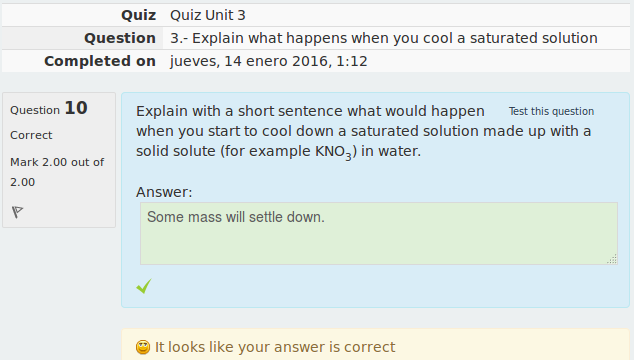Viewport: 634px width, 360px height.
Task: Open the Test this question link
Action: 551,111
